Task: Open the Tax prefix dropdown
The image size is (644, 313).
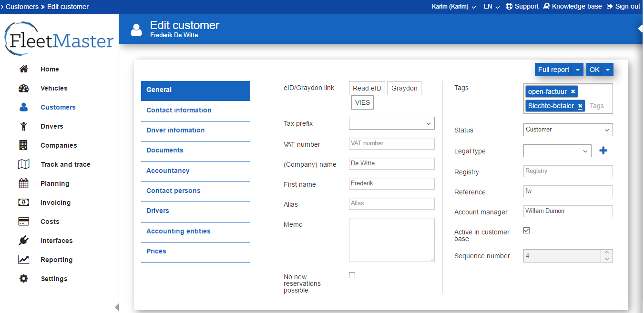Action: (391, 123)
